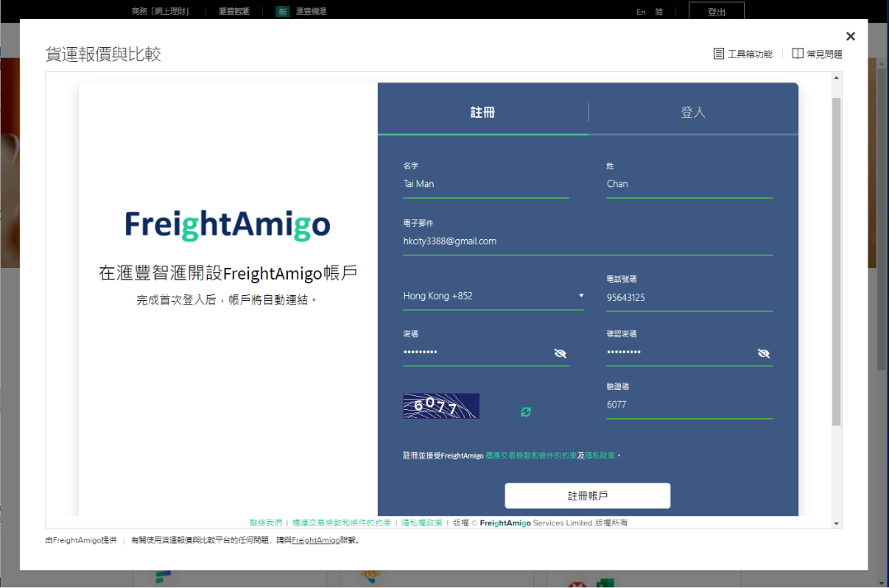Switch to the 登入 tab

(694, 112)
